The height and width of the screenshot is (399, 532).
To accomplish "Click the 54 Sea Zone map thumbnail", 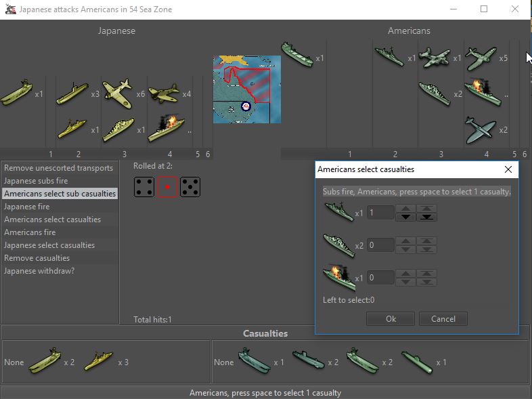I will [247, 89].
